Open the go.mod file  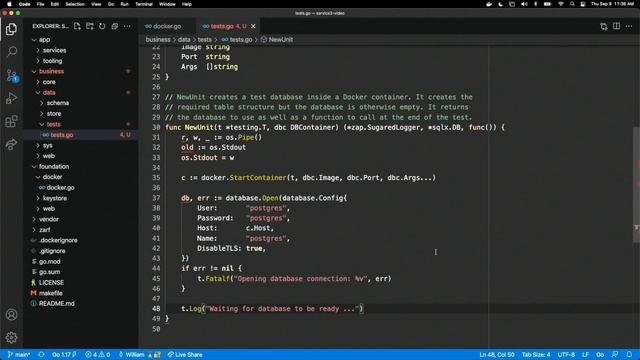tap(81, 262)
